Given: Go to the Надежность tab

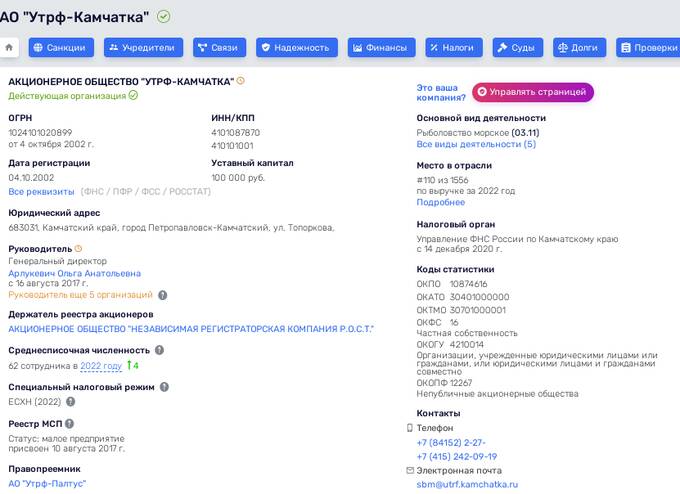Looking at the screenshot, I should pyautogui.click(x=297, y=48).
